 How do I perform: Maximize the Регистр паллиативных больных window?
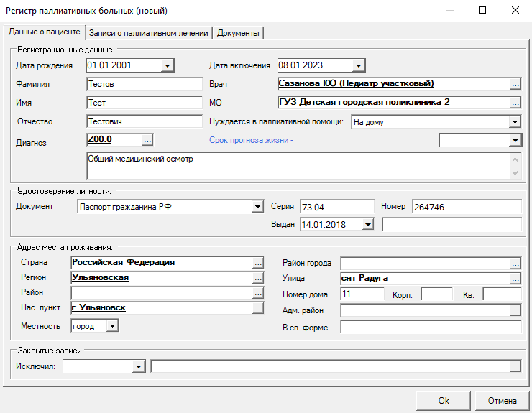coord(482,10)
